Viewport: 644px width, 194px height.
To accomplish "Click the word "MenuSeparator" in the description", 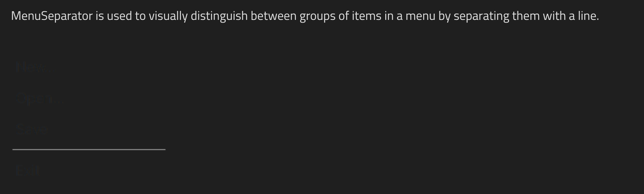I will click(x=52, y=16).
